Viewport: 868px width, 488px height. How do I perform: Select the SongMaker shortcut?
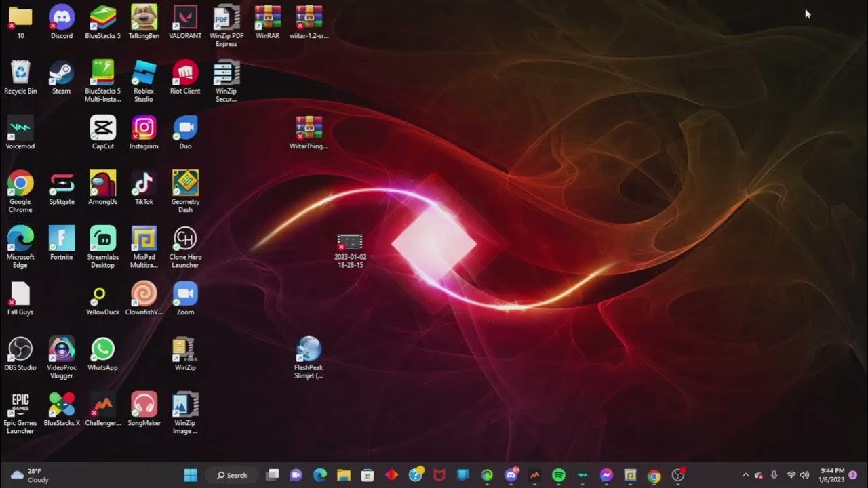(x=144, y=409)
